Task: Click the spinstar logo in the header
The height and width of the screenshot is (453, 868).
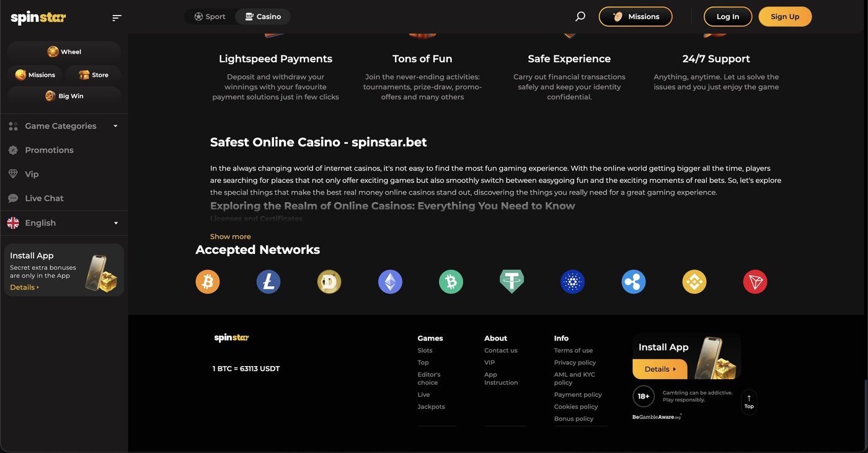Action: pos(38,17)
